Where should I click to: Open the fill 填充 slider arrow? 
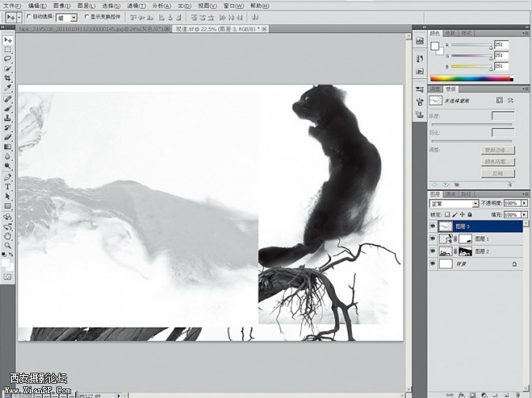[x=525, y=215]
